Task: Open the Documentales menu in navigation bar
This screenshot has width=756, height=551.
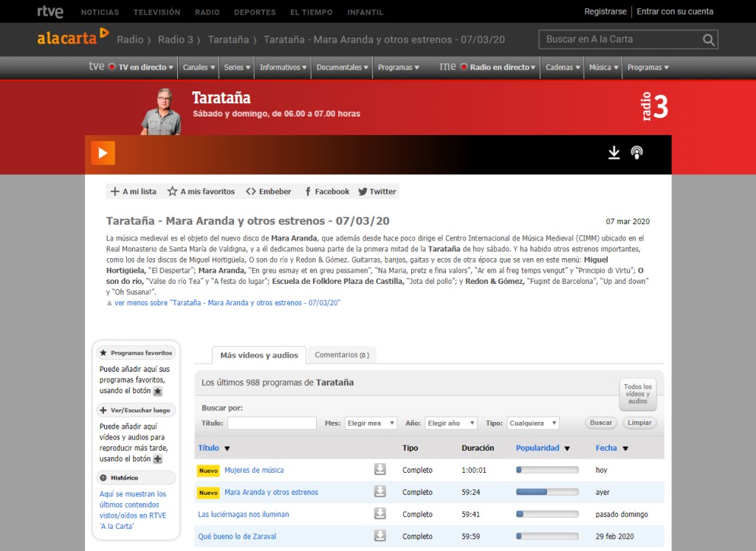Action: tap(343, 67)
